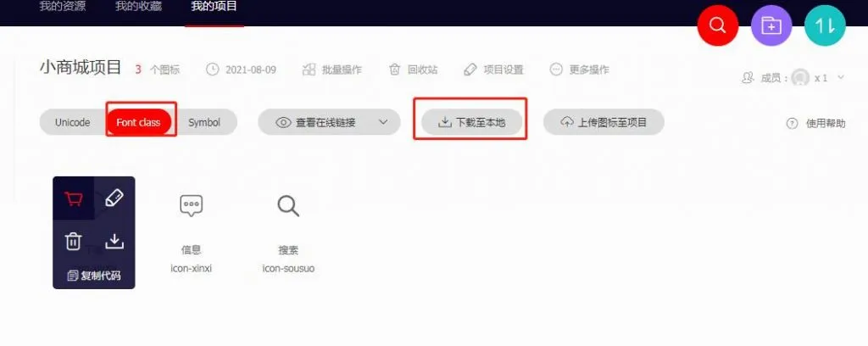
Task: Expand the 成员 members chevron
Action: coord(840,77)
